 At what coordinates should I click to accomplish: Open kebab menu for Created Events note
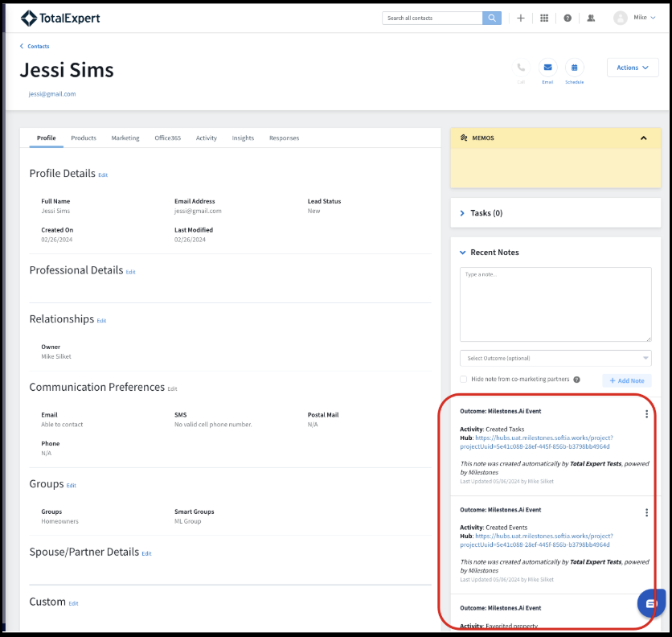click(646, 512)
